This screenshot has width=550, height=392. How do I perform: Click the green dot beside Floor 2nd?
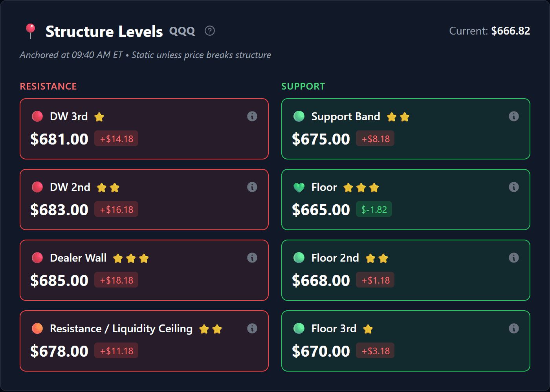[x=299, y=258]
